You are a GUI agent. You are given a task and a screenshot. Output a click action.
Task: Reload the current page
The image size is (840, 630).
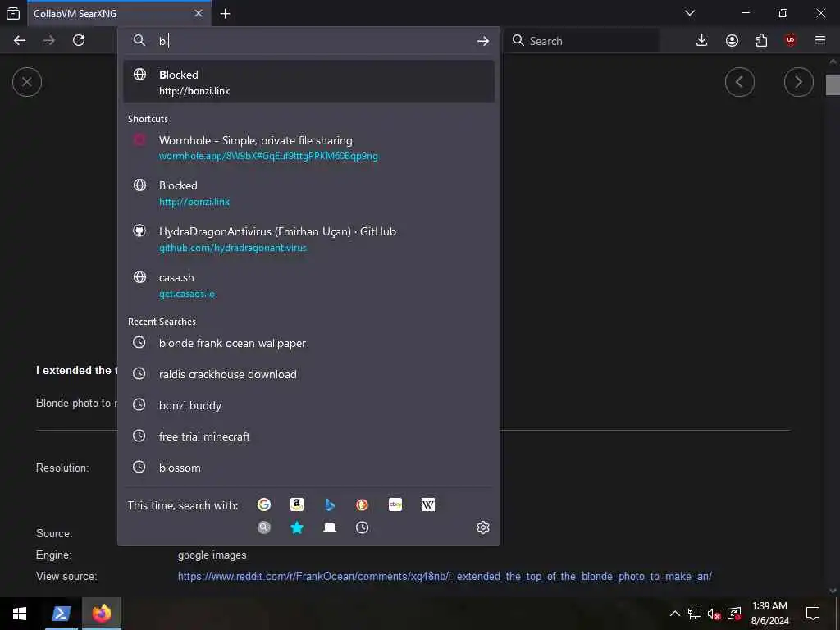[x=79, y=41]
